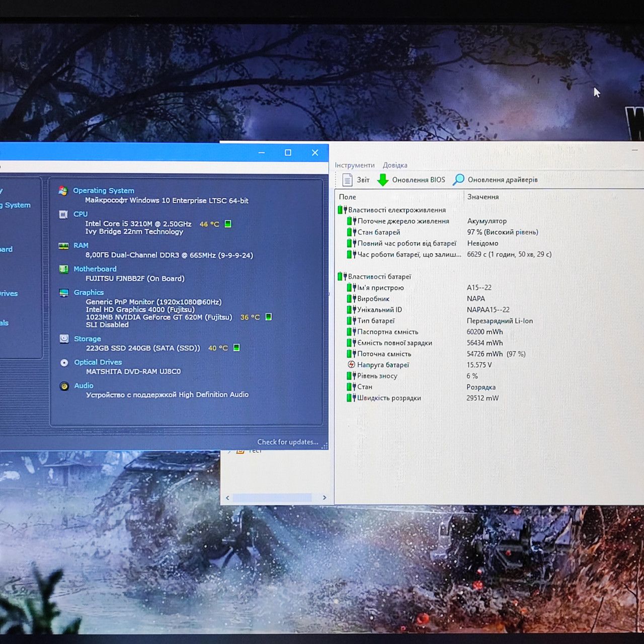Open the 'Інструменти' menu
644x644 pixels.
[355, 165]
